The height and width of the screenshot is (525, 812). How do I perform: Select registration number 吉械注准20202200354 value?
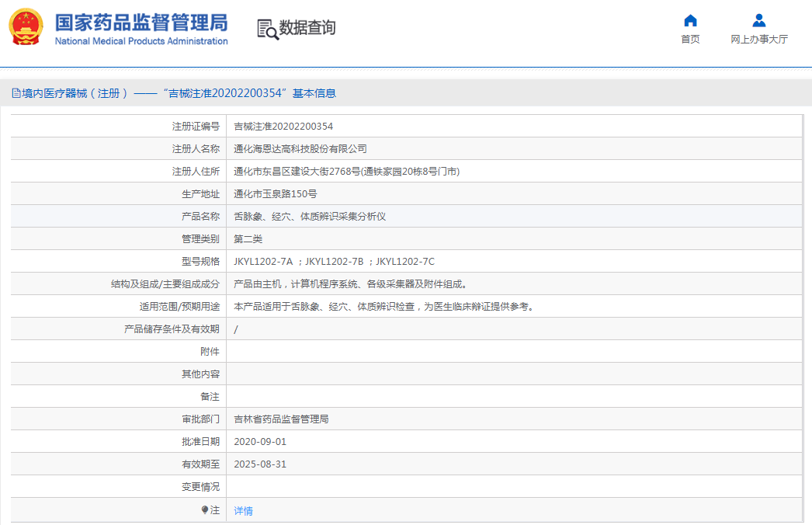283,127
